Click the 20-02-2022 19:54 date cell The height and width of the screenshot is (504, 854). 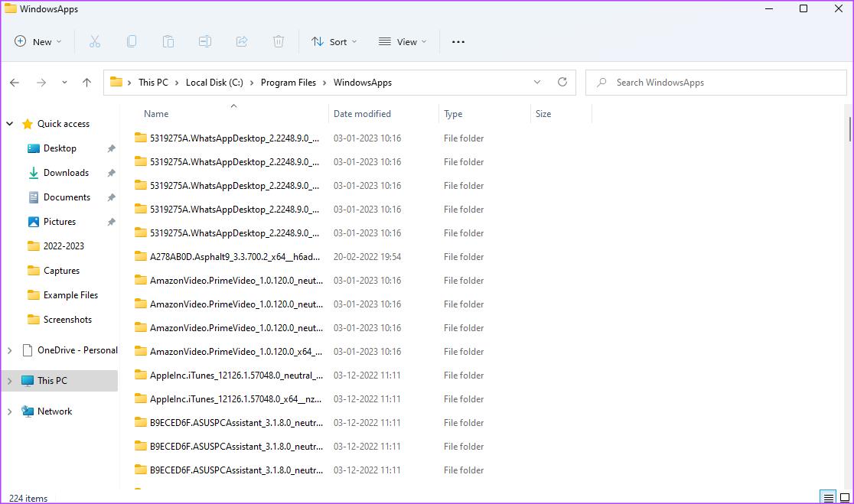pos(367,256)
